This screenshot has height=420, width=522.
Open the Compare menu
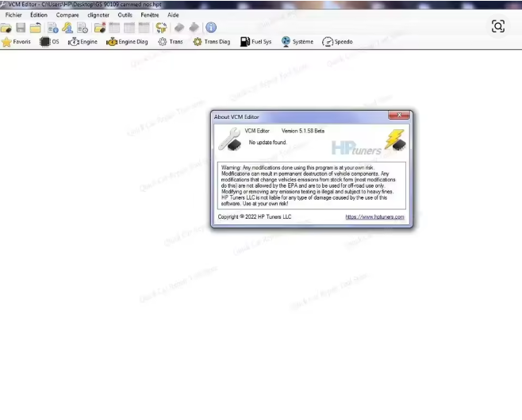point(67,15)
